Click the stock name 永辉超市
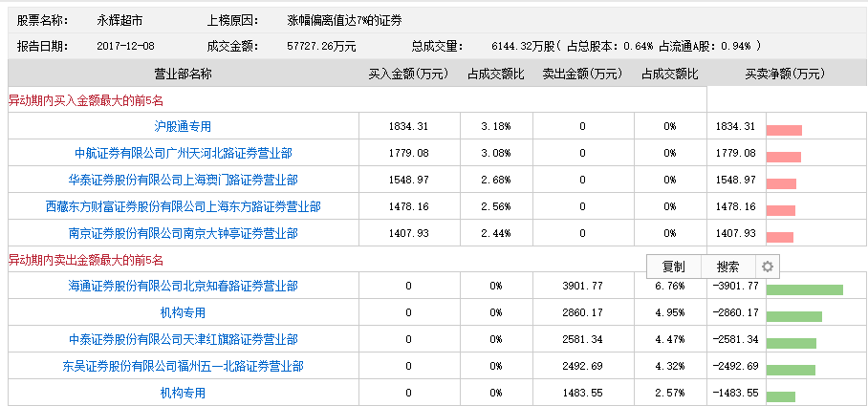Screen dimensions: 868x406 (119, 21)
